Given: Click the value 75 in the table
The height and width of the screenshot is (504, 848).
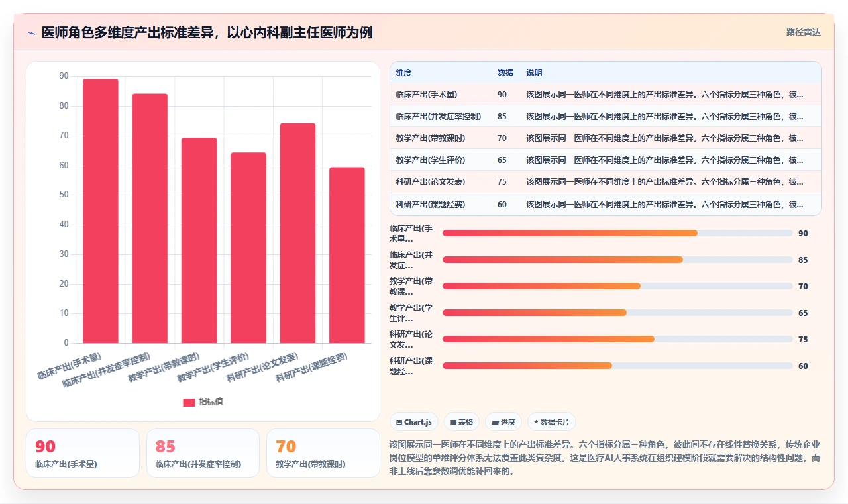Looking at the screenshot, I should coord(502,182).
